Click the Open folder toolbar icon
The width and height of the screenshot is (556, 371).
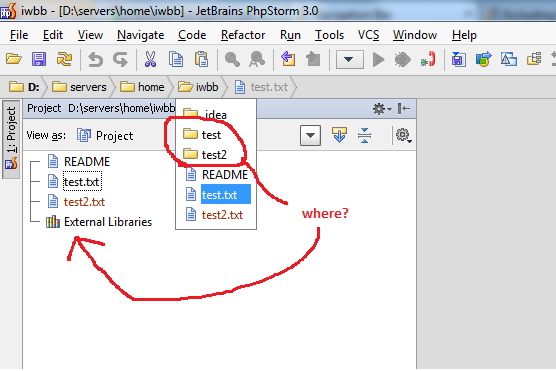pyautogui.click(x=14, y=59)
